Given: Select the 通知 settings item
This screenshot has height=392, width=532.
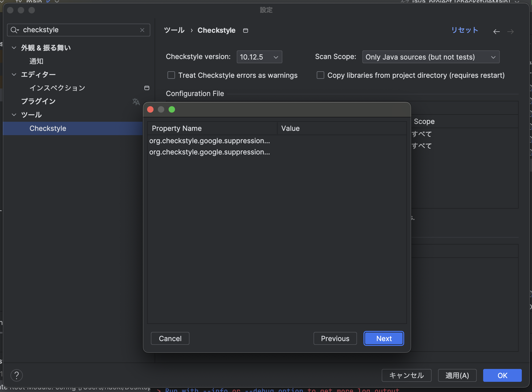Looking at the screenshot, I should tap(36, 61).
